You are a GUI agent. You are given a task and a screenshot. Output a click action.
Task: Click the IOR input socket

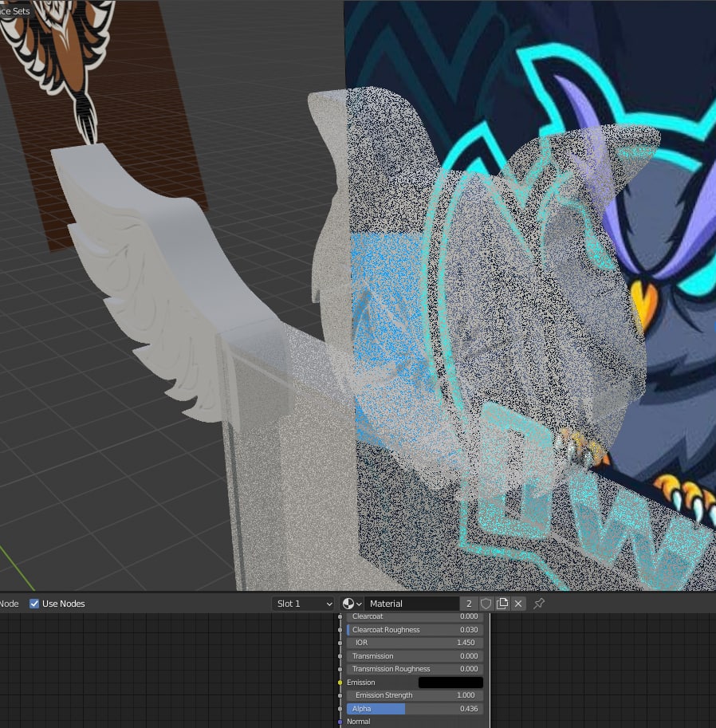pyautogui.click(x=340, y=643)
